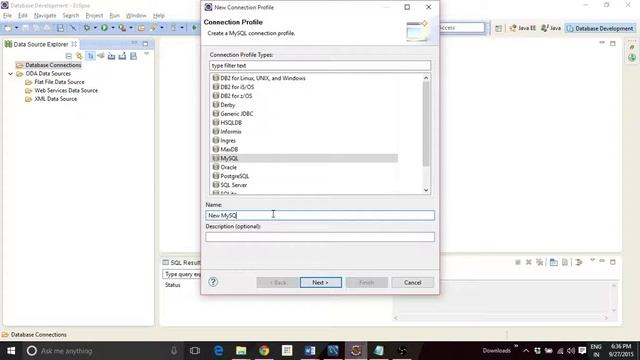
Task: Switch to Database Development perspective
Action: point(600,28)
